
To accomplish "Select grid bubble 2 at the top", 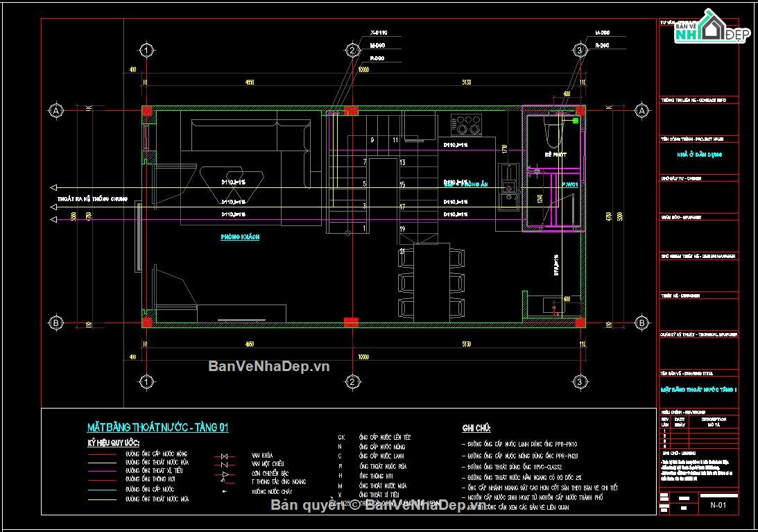I will point(353,50).
